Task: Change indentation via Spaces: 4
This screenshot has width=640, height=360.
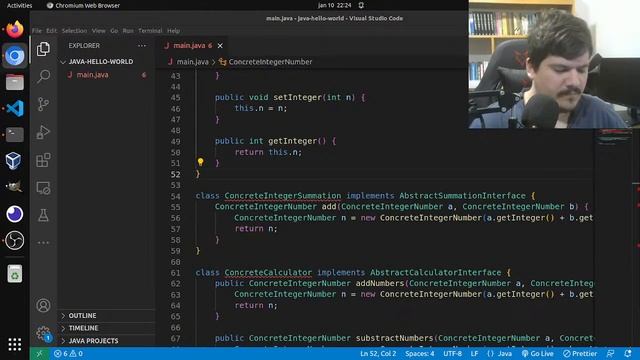Action: click(x=420, y=353)
